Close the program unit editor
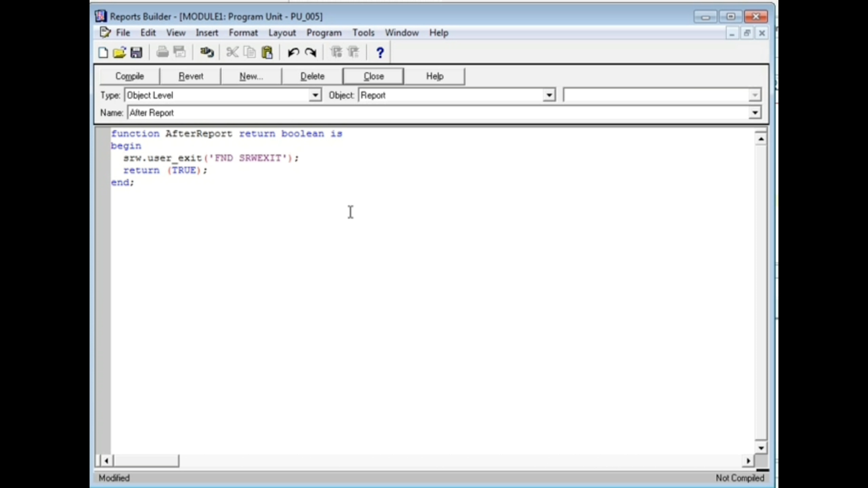Image resolution: width=868 pixels, height=488 pixels. tap(373, 76)
